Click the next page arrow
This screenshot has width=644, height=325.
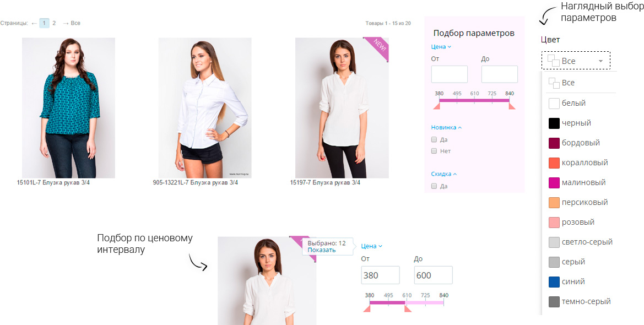pyautogui.click(x=66, y=24)
